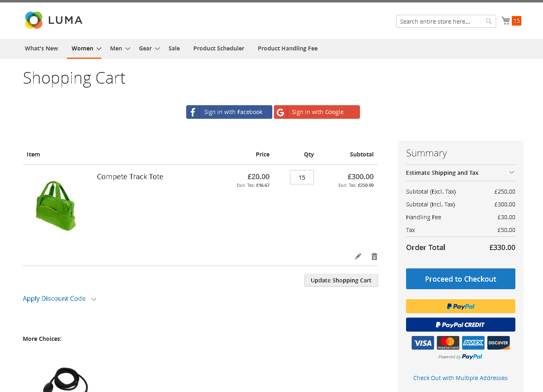The height and width of the screenshot is (392, 543).
Task: Open the What's New menu item
Action: 41,48
